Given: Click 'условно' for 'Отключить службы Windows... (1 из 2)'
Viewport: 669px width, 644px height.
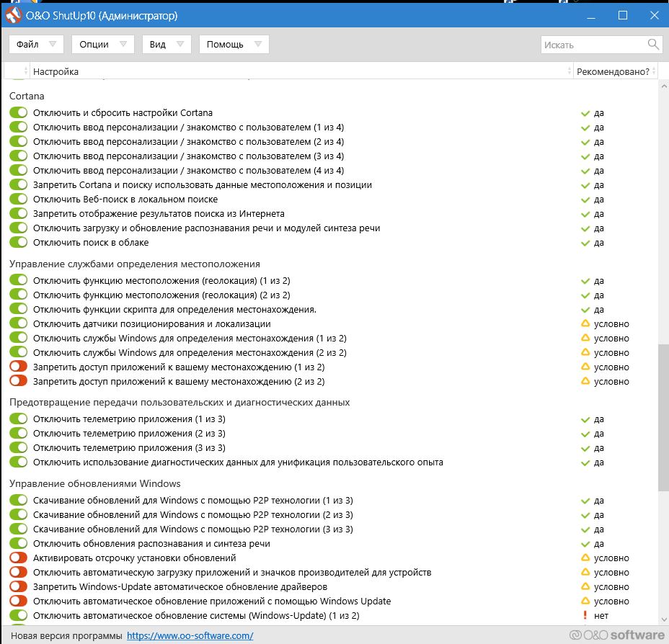Looking at the screenshot, I should [x=611, y=338].
